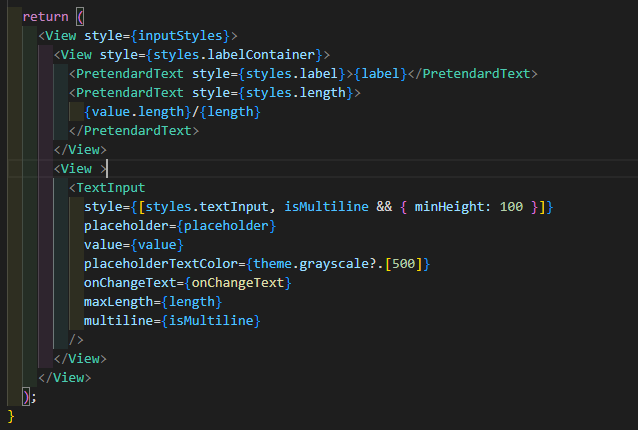Viewport: 638px width, 430px height.
Task: Click the outermost closing '</View>' tag
Action: 65,378
